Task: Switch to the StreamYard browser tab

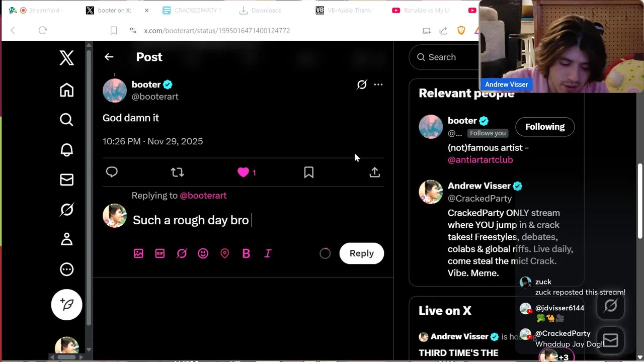Action: [x=39, y=10]
